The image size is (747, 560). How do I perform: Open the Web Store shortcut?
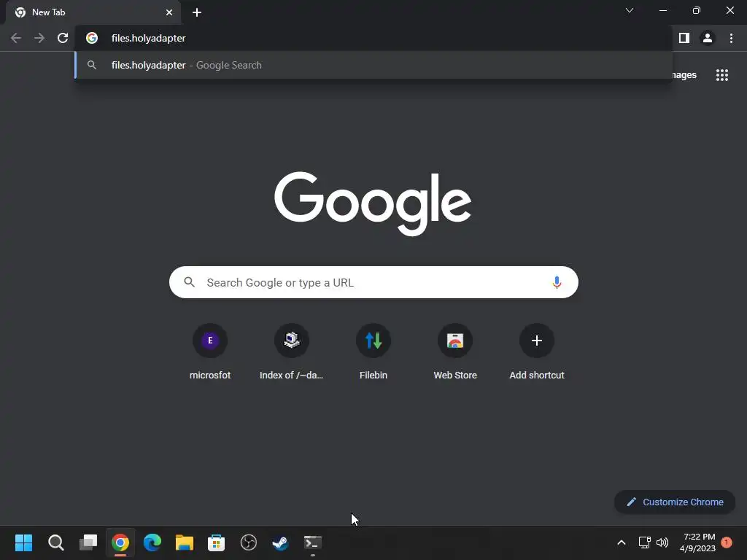click(x=455, y=352)
